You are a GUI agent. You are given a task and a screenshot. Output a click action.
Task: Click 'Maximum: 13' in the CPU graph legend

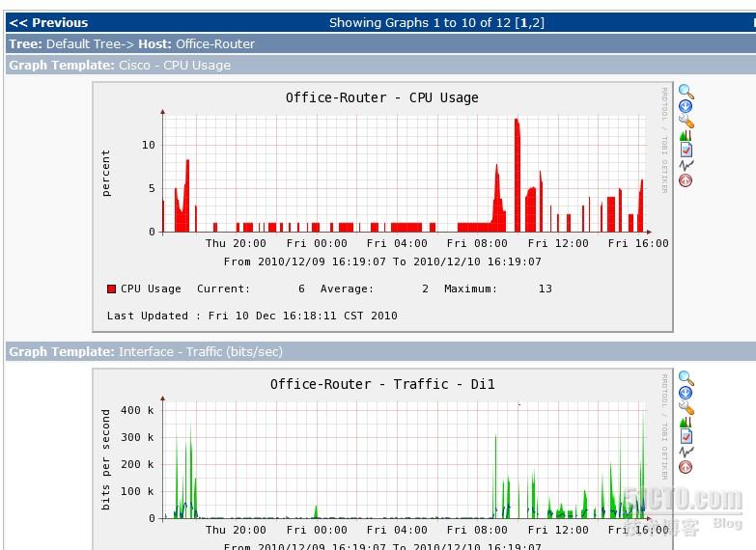(x=498, y=289)
